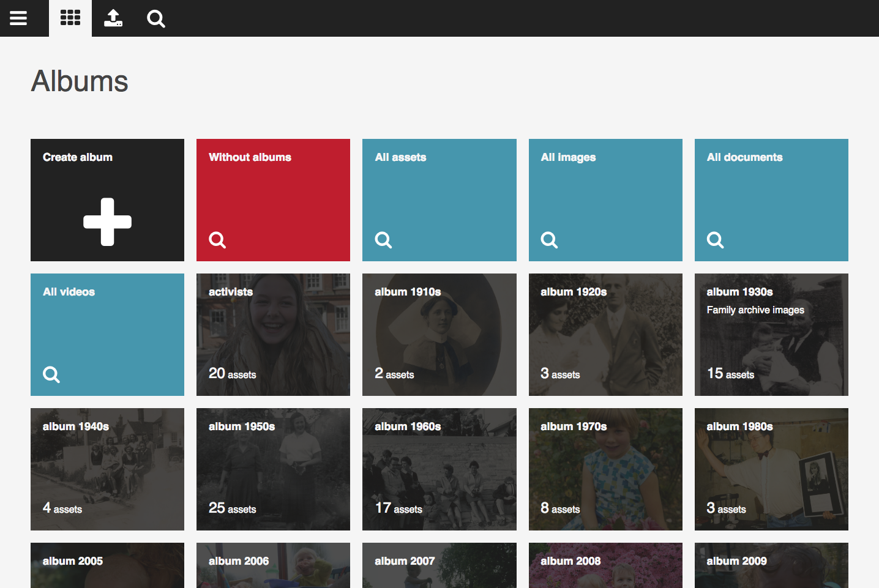Open the Without albums label

tap(250, 157)
